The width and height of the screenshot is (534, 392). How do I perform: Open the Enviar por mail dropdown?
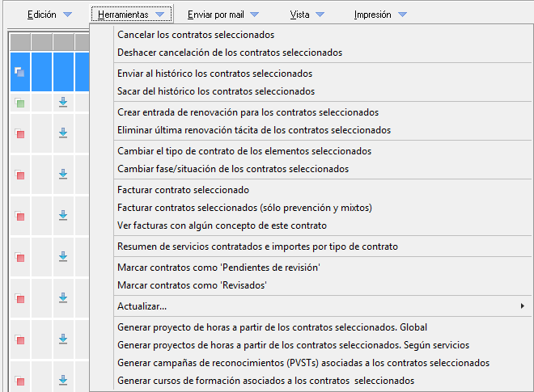tap(222, 15)
